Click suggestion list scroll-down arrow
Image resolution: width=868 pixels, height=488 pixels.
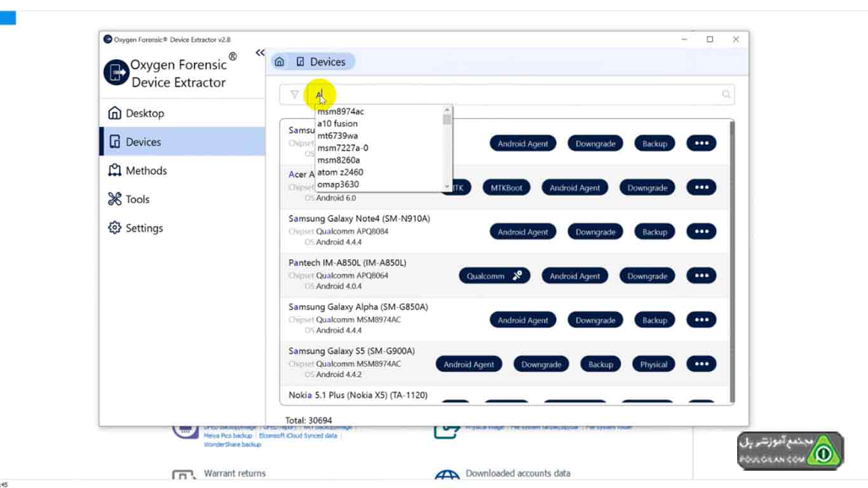point(447,187)
